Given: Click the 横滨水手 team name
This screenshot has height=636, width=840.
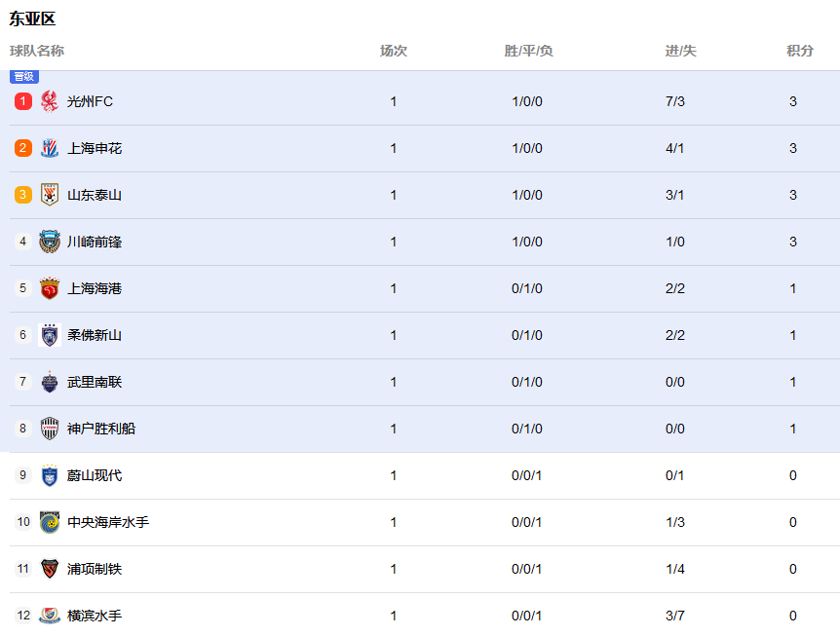Looking at the screenshot, I should click(95, 616).
